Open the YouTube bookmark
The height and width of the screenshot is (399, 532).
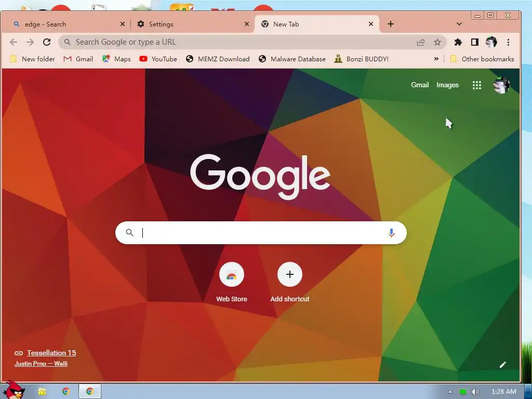point(158,59)
